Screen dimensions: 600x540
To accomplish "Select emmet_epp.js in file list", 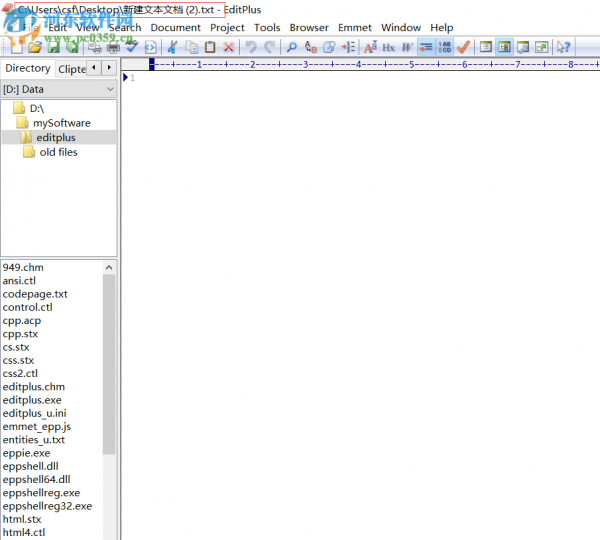I will click(x=37, y=426).
